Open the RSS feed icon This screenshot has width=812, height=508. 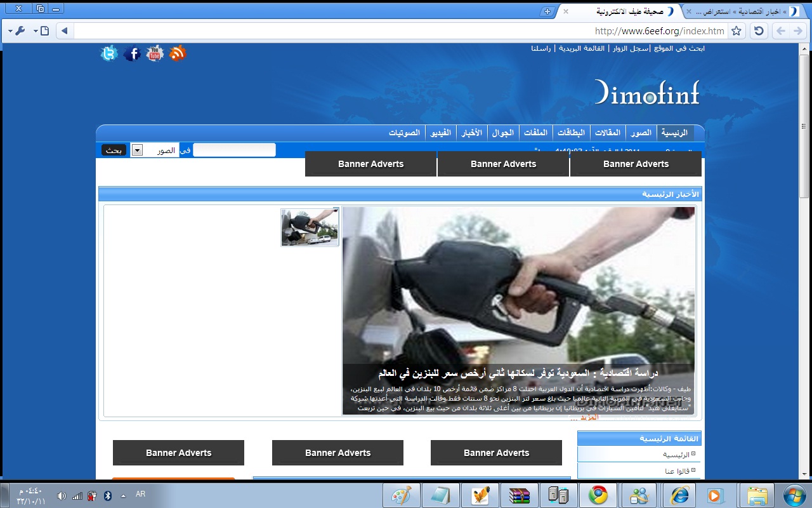pos(178,54)
